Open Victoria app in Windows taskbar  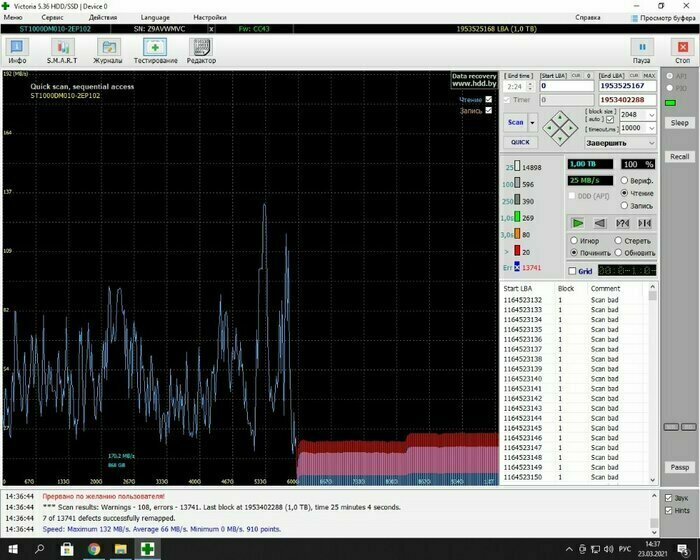147,548
